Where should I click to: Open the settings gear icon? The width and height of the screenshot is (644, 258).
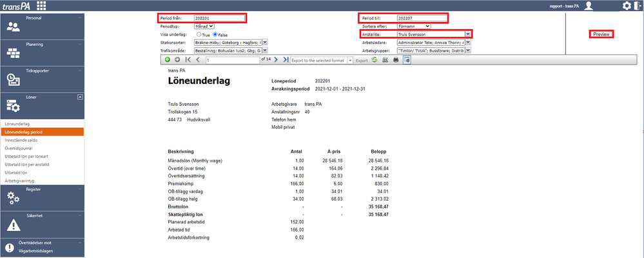point(627,6)
